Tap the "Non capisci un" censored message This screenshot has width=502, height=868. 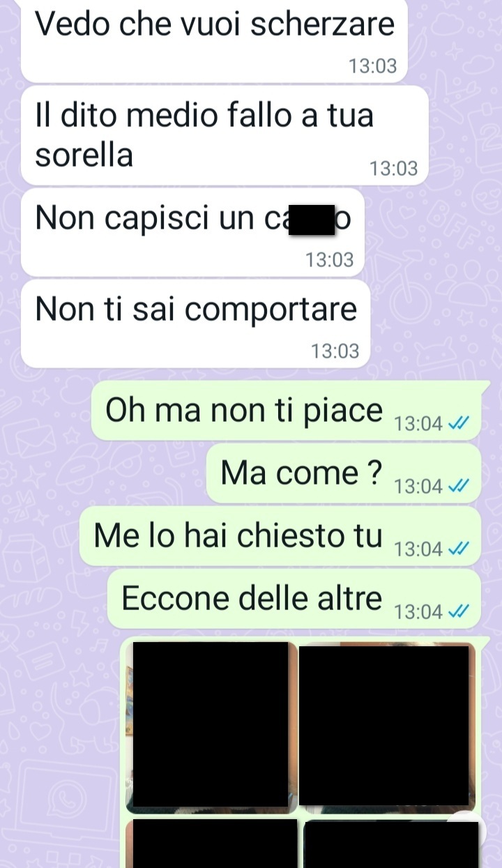coord(193,232)
